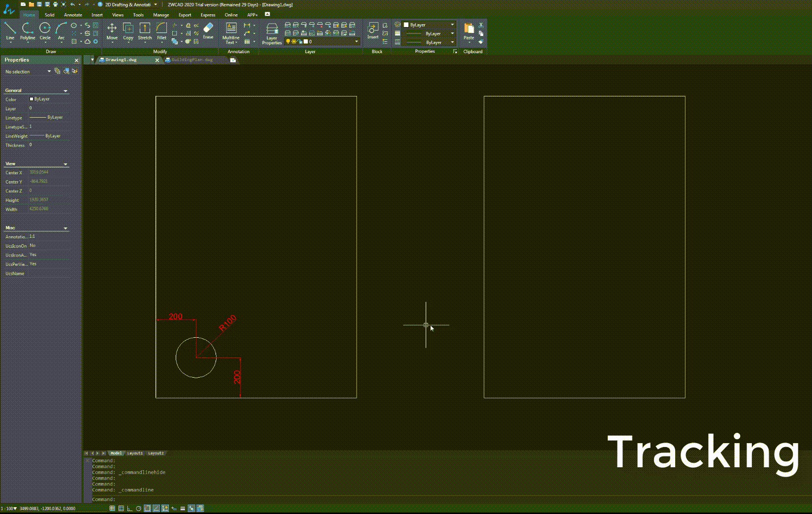Switch to the Annotate ribbon tab
Viewport: 812px width, 514px height.
(x=73, y=15)
